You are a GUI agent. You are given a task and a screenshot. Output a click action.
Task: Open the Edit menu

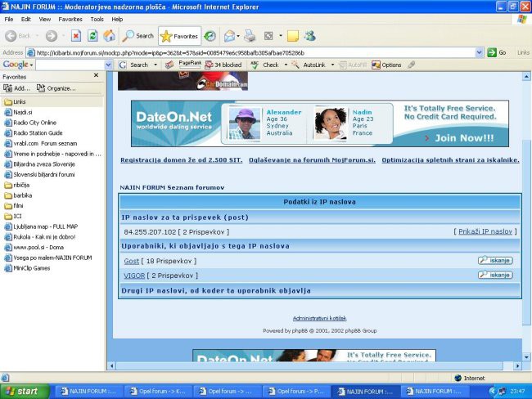tap(26, 20)
